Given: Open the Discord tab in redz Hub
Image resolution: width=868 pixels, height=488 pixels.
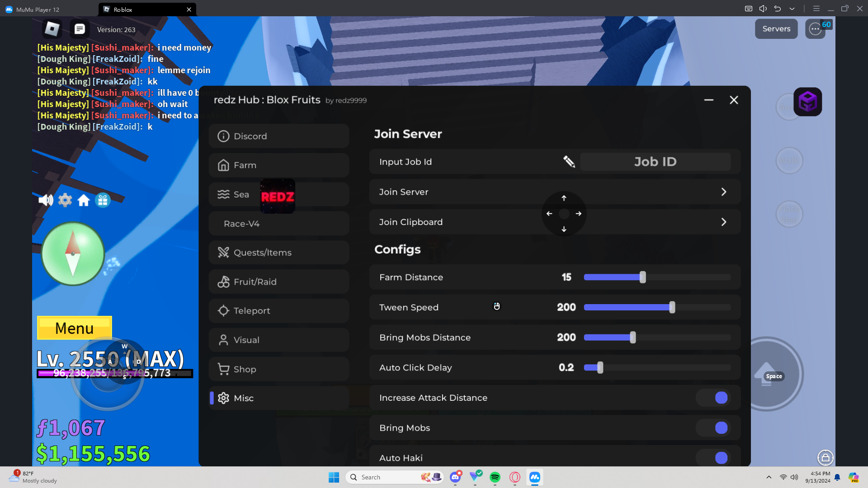Looking at the screenshot, I should click(x=279, y=136).
